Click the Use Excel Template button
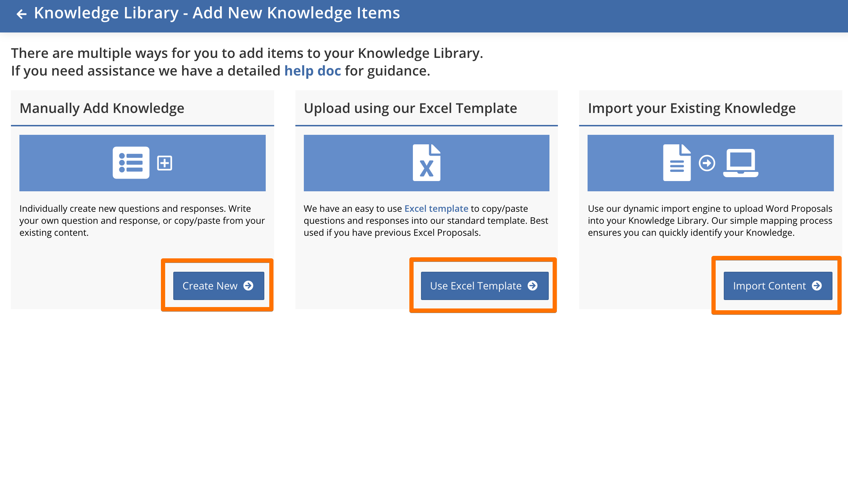Image resolution: width=848 pixels, height=504 pixels. click(485, 286)
